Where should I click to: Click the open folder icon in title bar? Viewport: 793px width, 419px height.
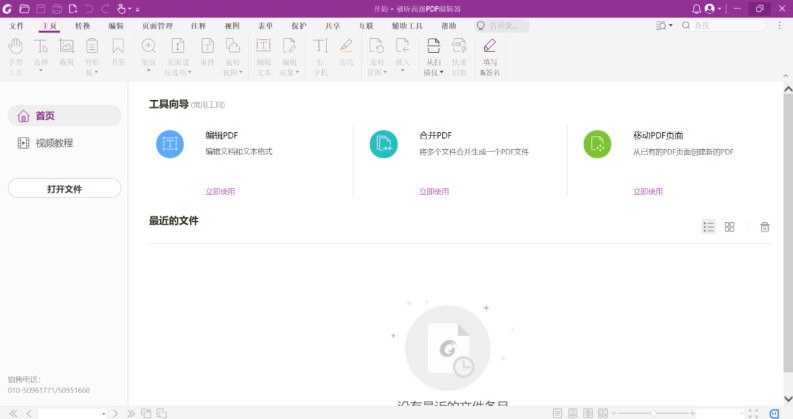22,8
